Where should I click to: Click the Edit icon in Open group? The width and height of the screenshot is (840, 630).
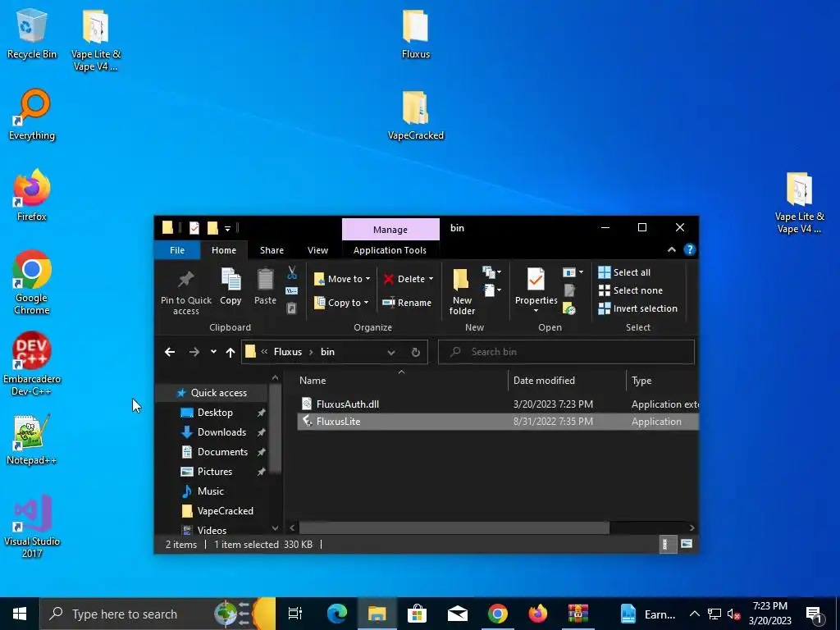pyautogui.click(x=569, y=290)
